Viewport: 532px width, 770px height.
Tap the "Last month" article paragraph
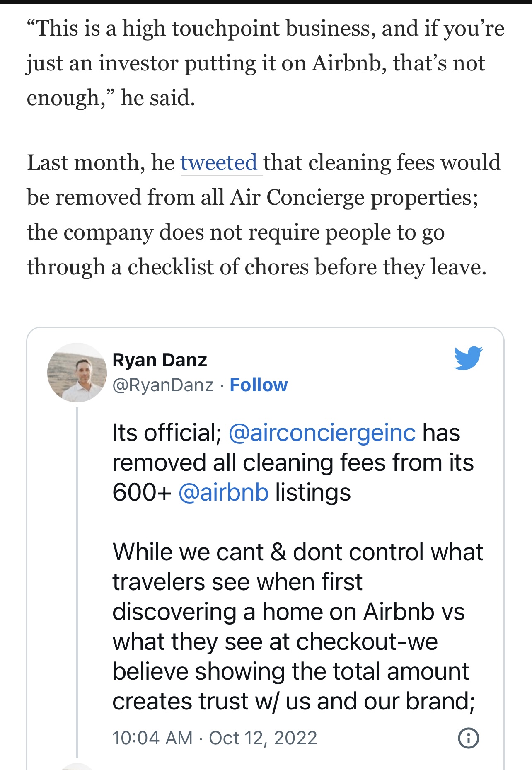click(x=264, y=214)
